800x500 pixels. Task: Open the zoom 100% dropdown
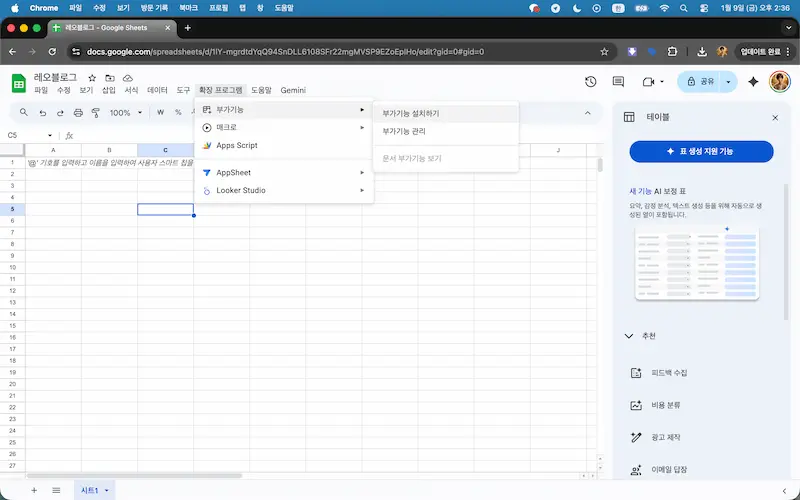coord(126,113)
